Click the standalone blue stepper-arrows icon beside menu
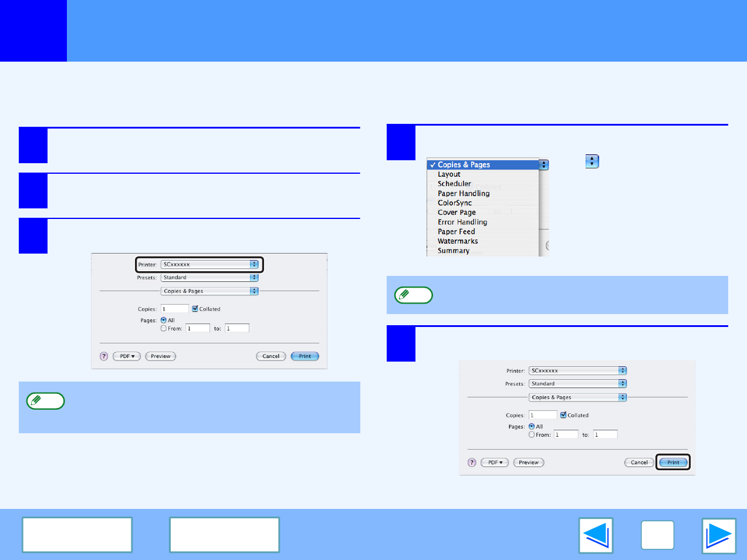Screen dimensions: 747x560 pyautogui.click(x=592, y=161)
